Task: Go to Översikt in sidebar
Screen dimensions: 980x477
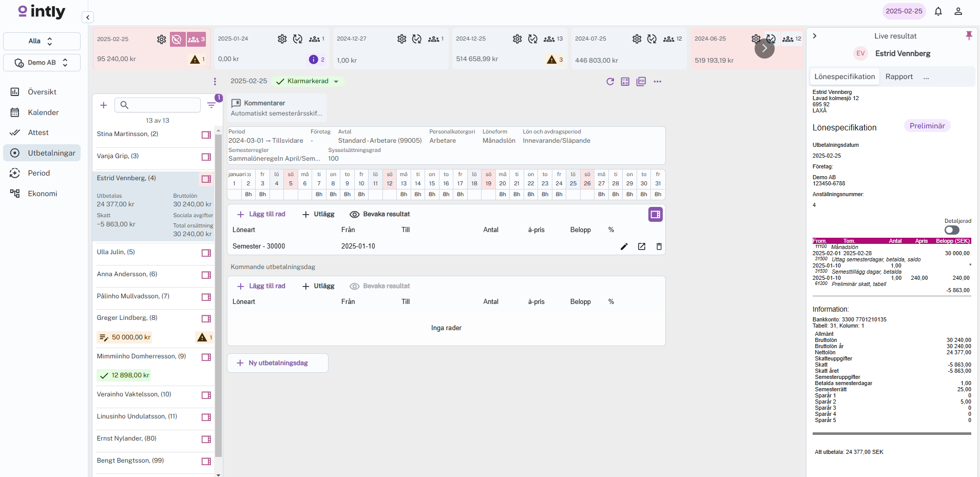Action: [42, 92]
